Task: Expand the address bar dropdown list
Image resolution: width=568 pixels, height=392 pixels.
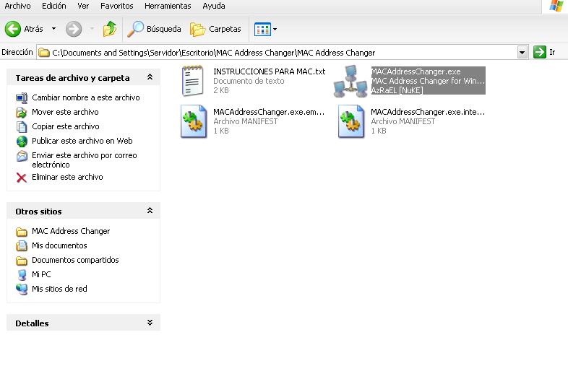Action: [x=522, y=53]
